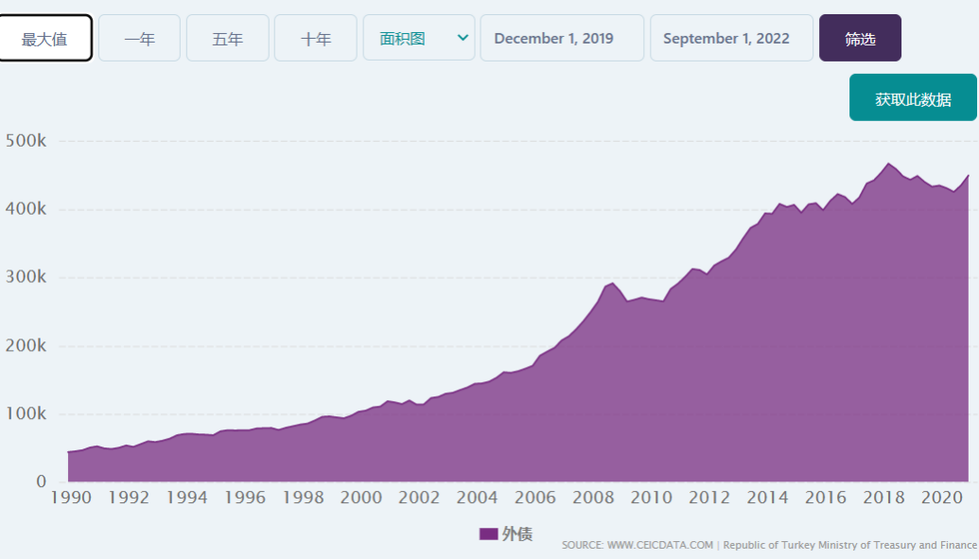This screenshot has width=979, height=560.
Task: Click the 200k y-axis label
Action: tap(26, 345)
